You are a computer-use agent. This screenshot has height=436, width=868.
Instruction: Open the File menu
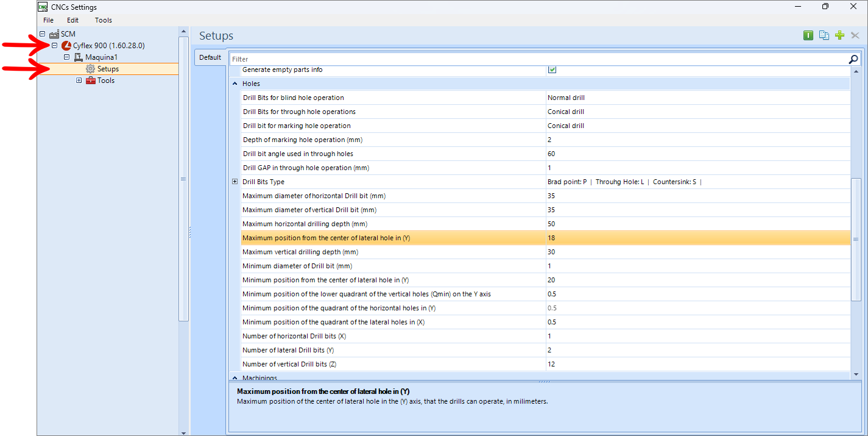(49, 20)
